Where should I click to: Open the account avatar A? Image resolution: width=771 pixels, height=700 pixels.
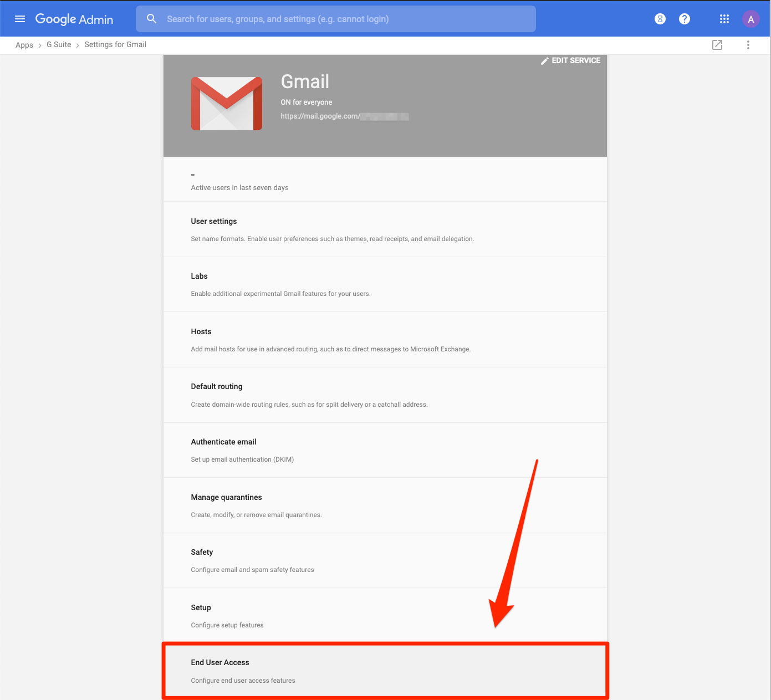[750, 19]
